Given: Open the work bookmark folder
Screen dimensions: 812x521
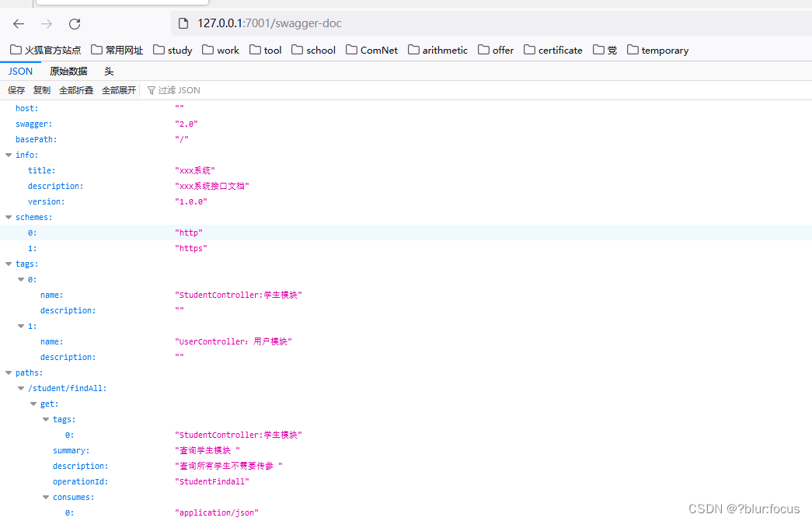Looking at the screenshot, I should pos(221,51).
